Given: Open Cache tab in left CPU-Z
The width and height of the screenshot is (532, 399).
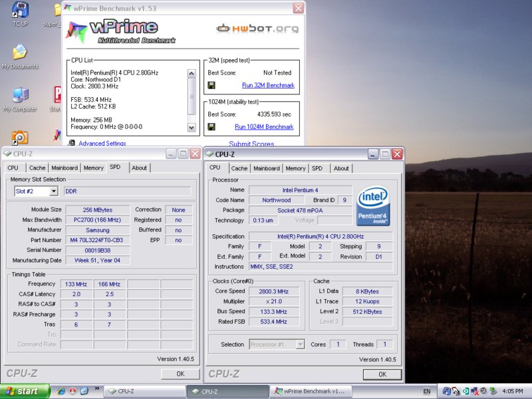Looking at the screenshot, I should point(37,168).
